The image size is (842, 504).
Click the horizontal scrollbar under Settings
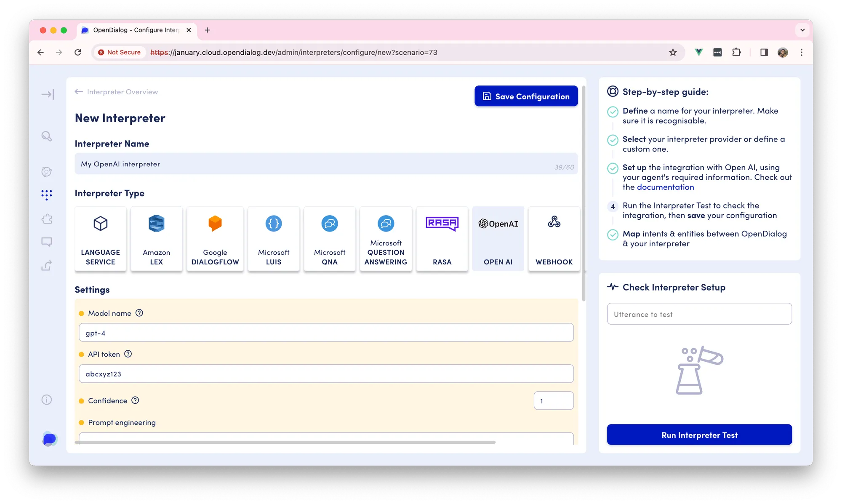click(285, 442)
